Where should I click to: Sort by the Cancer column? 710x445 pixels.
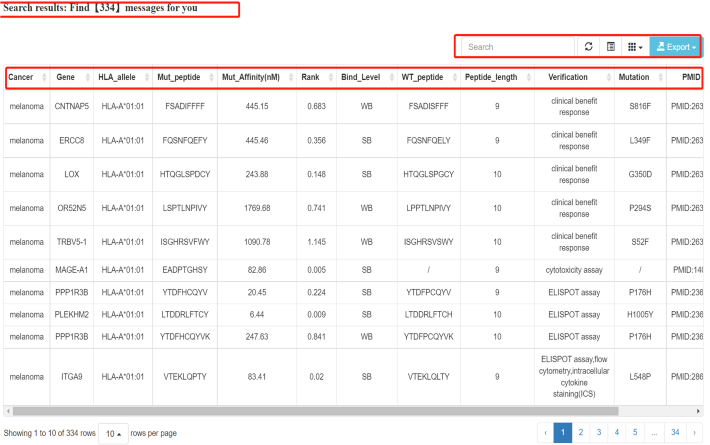click(24, 77)
